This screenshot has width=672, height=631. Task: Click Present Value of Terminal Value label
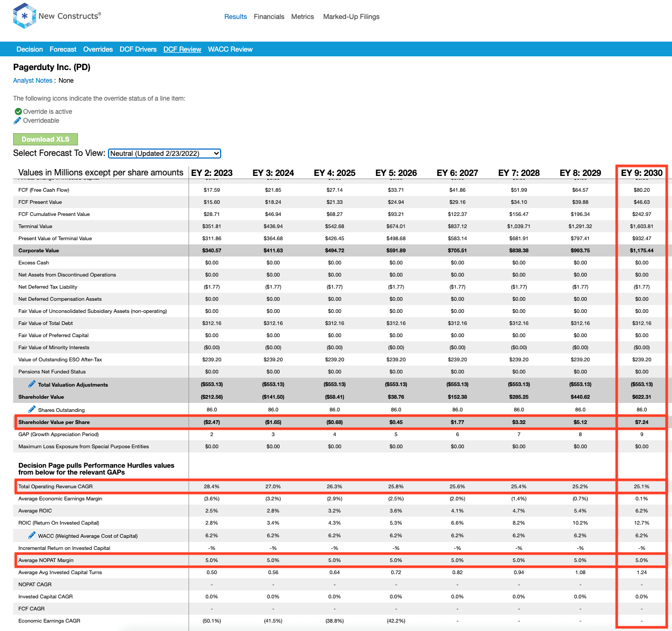click(x=55, y=239)
